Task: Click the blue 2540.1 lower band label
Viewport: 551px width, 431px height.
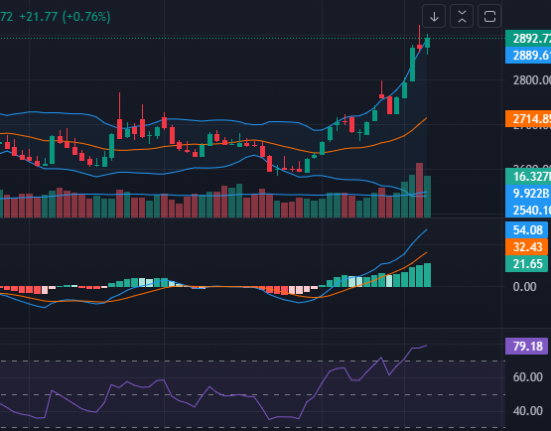Action: point(528,210)
